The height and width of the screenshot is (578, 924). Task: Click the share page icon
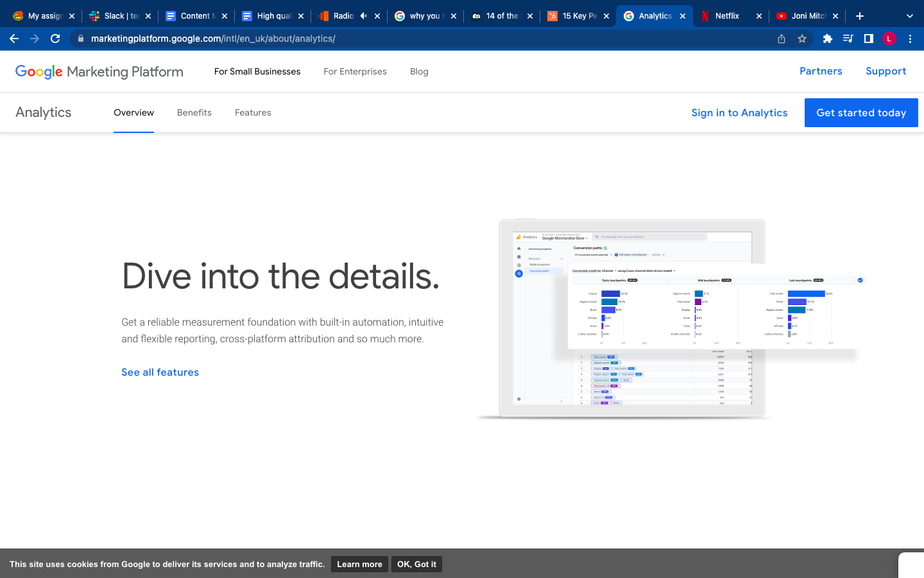point(782,39)
